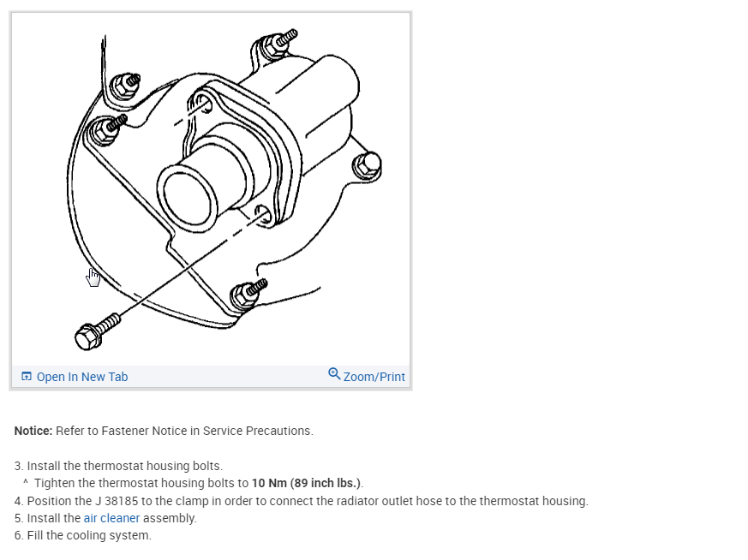Follow the air cleaner hyperlink

[111, 518]
